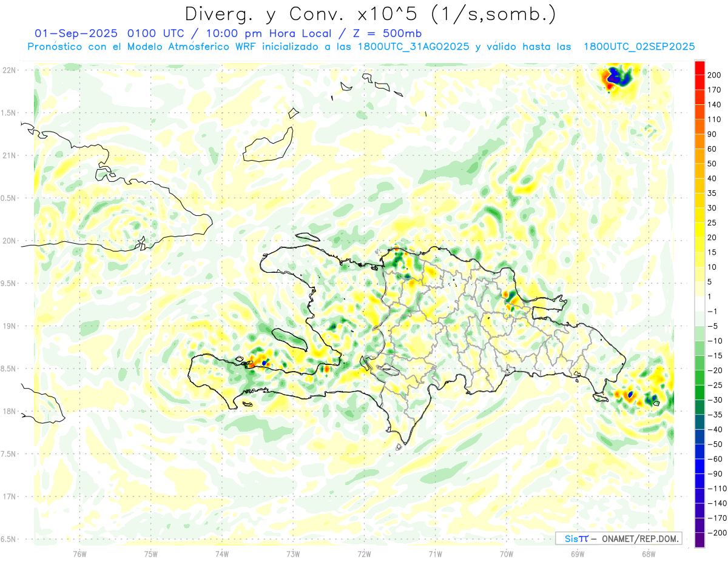Click the '69W' longitude label
728x562 pixels.
[x=578, y=554]
